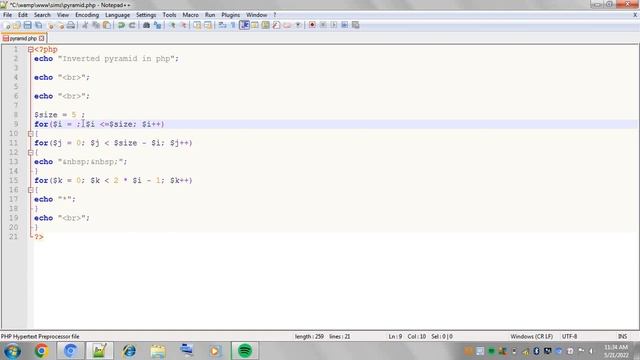Image resolution: width=640 pixels, height=360 pixels.
Task: Click the Close document toolbar icon
Action: pos(51,25)
